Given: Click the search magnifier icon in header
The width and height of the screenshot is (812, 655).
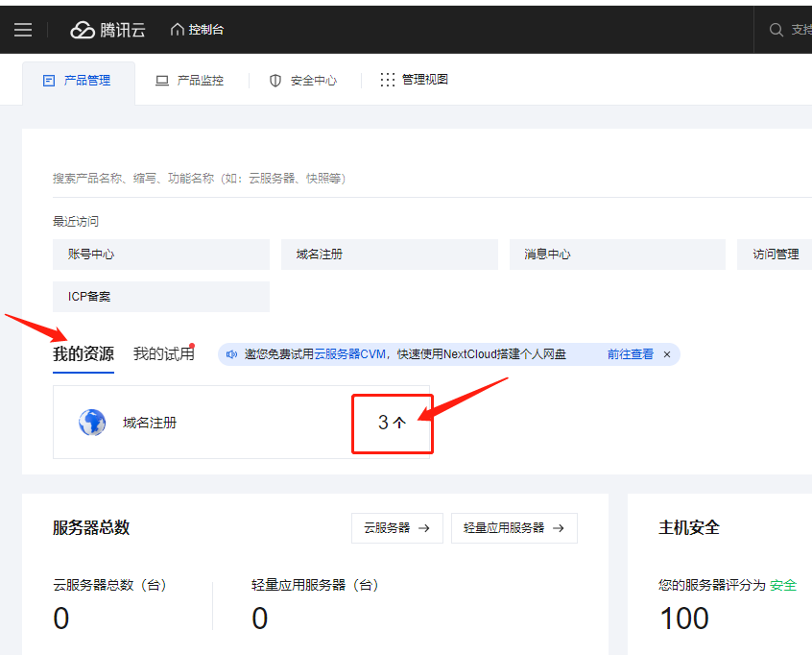Looking at the screenshot, I should [x=776, y=30].
